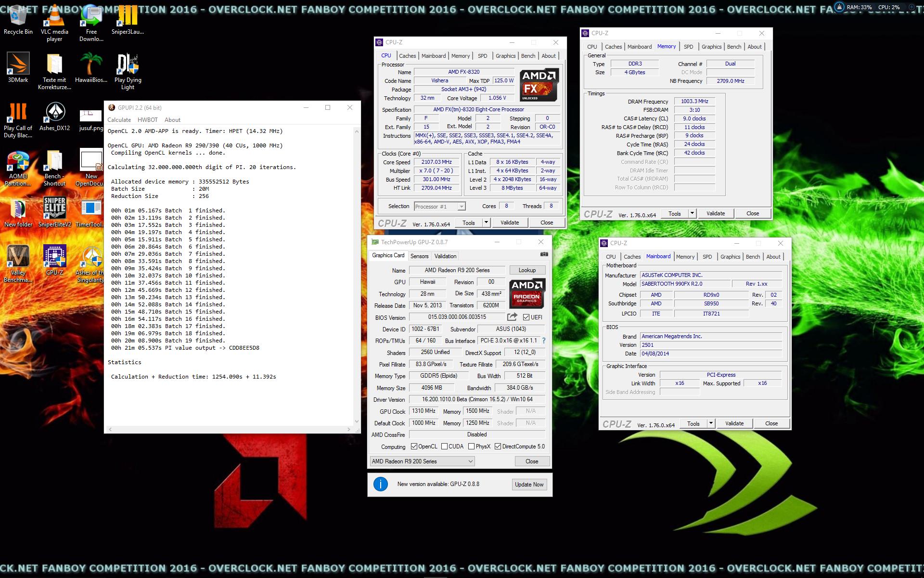Launch Play Dying Light shortcut

[x=128, y=71]
